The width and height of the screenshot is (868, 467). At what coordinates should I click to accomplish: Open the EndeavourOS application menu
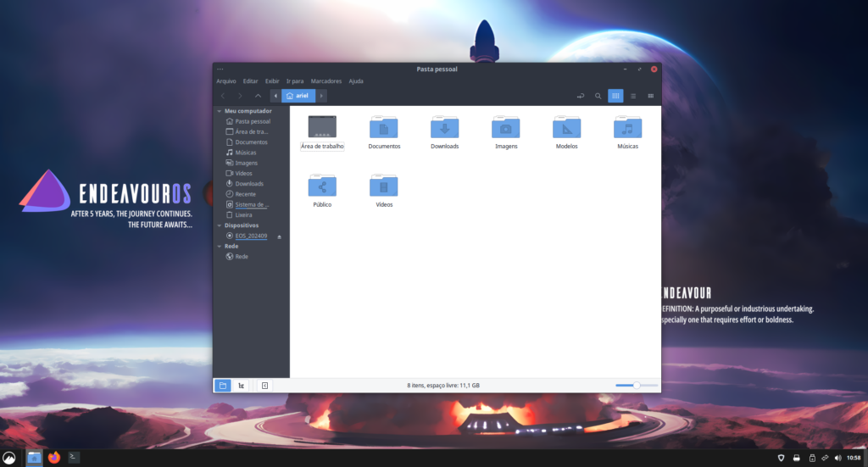(9, 458)
